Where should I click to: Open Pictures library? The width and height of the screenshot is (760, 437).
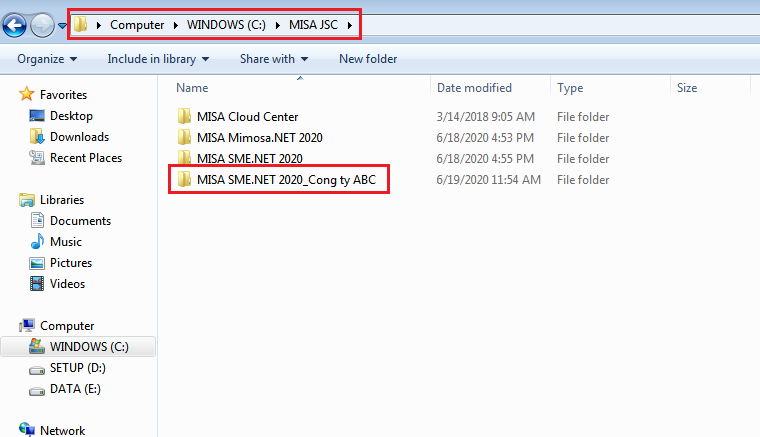71,263
